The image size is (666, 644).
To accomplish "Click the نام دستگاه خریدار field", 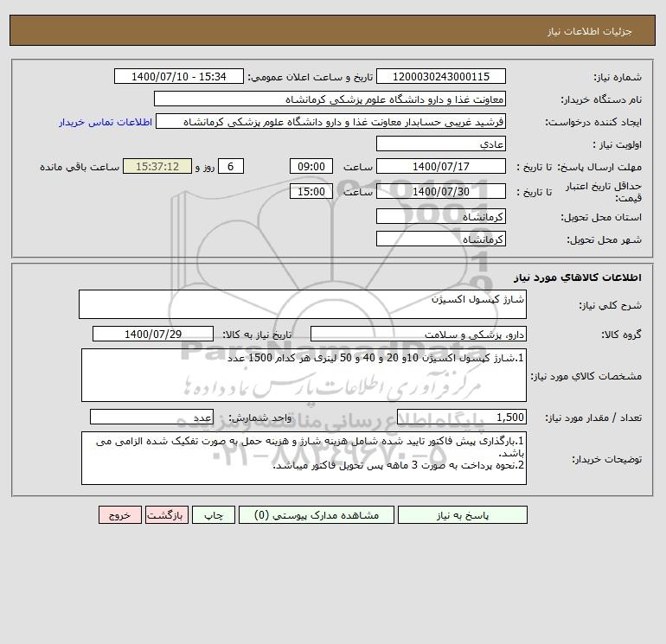I will coord(330,99).
